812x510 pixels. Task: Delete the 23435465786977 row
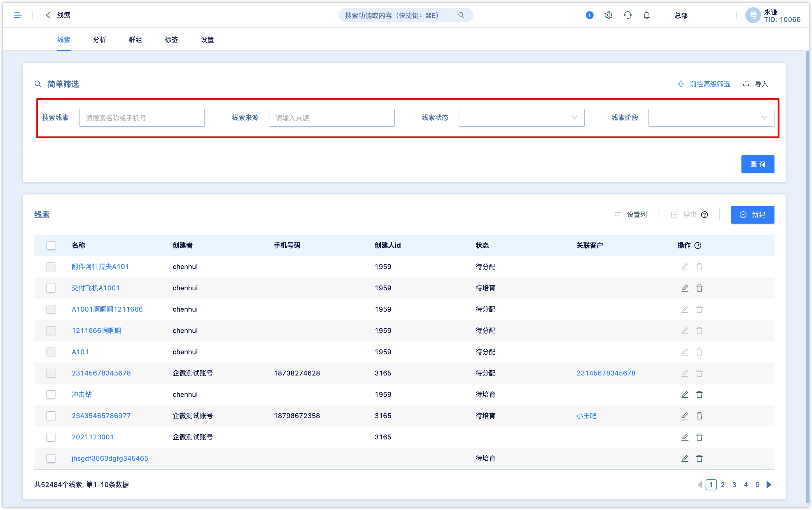(699, 416)
